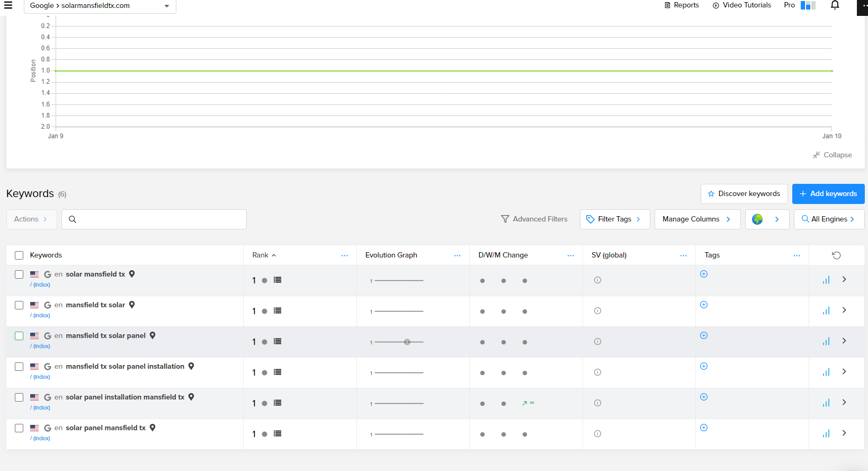Open the globe location selector
Image resolution: width=868 pixels, height=471 pixels.
click(767, 219)
